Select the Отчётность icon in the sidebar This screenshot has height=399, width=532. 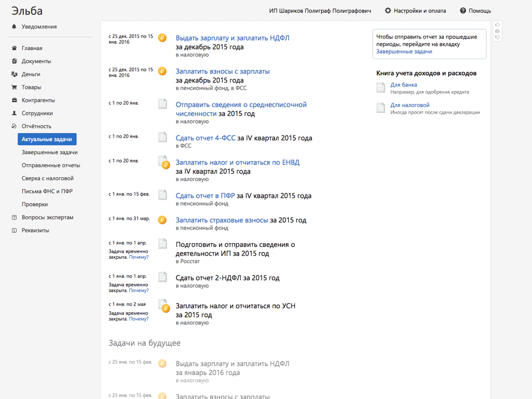pos(14,126)
